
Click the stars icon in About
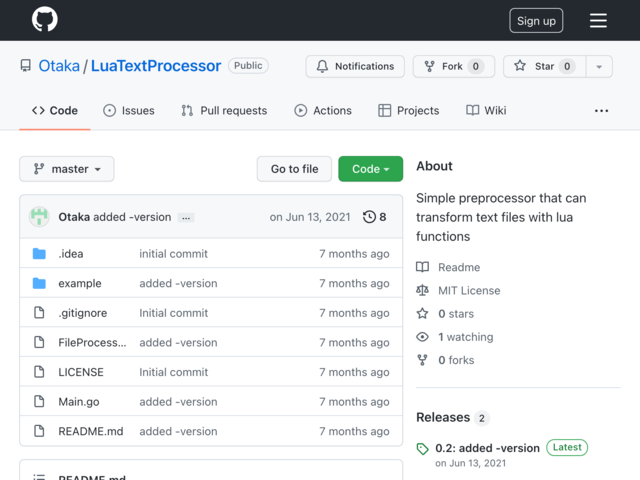click(x=422, y=313)
